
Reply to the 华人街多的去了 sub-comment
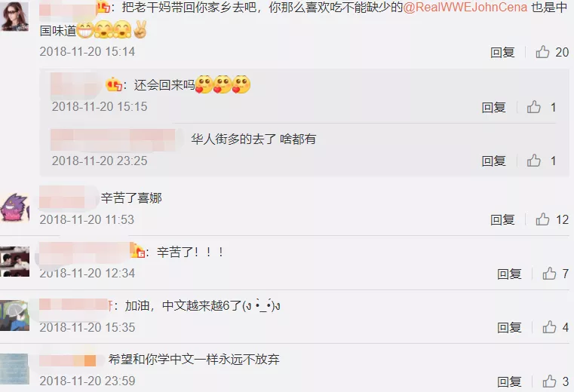coord(494,161)
